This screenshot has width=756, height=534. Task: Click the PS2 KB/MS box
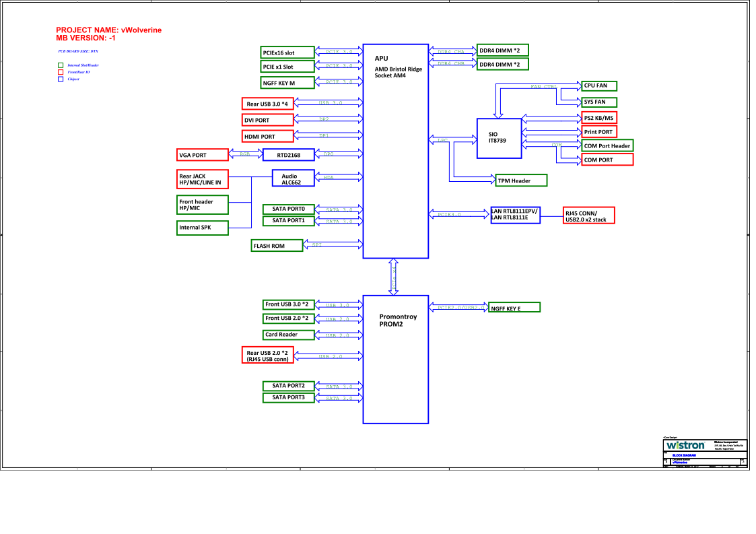tap(599, 118)
